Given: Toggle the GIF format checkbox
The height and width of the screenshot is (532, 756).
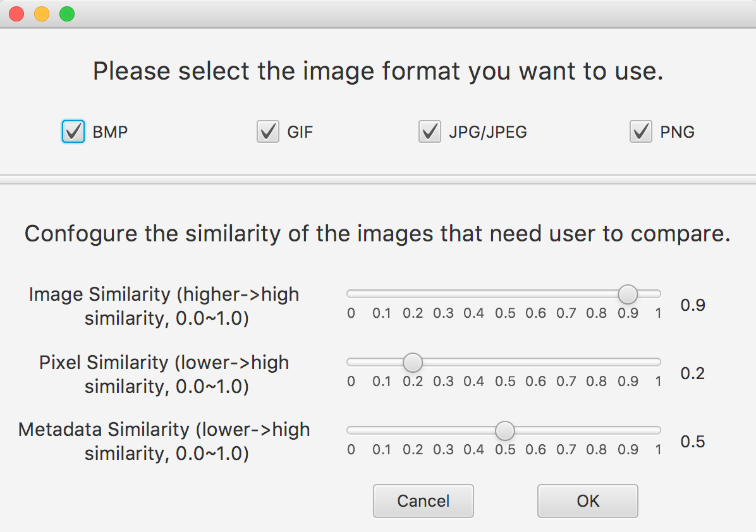Looking at the screenshot, I should pyautogui.click(x=268, y=132).
